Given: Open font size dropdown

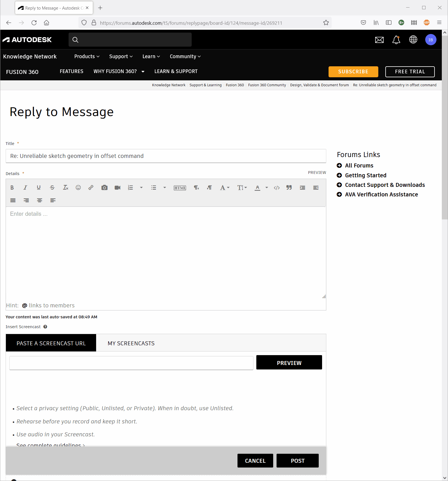Looking at the screenshot, I should 242,188.
